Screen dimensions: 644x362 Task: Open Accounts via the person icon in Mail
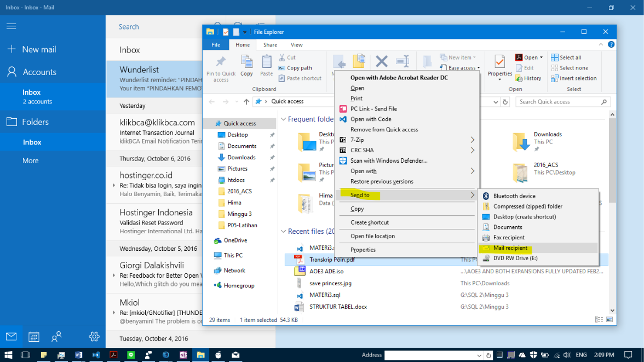12,72
